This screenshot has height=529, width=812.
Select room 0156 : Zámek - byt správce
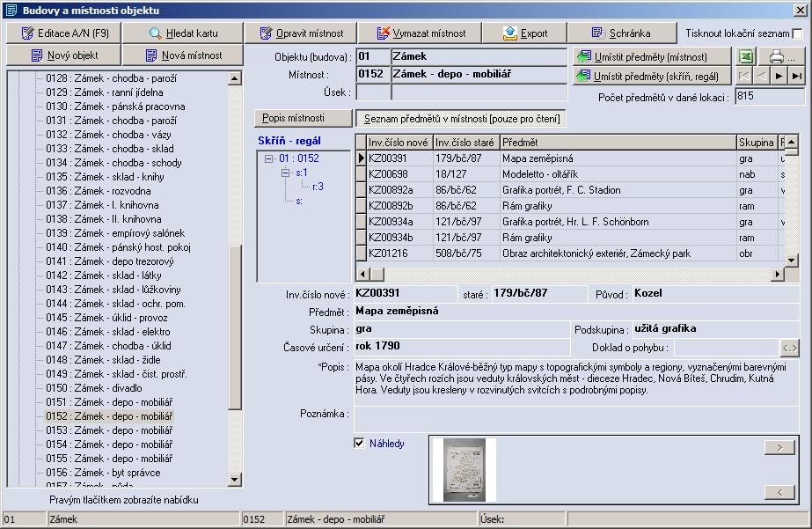pos(103,473)
